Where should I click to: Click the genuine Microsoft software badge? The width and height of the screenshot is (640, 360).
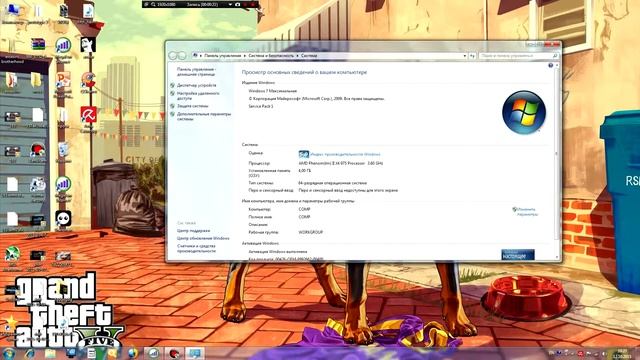point(518,255)
